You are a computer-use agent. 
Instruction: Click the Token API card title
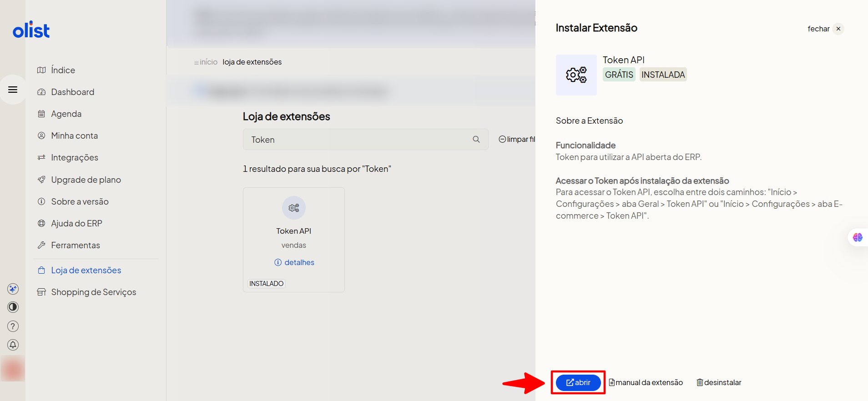(294, 231)
